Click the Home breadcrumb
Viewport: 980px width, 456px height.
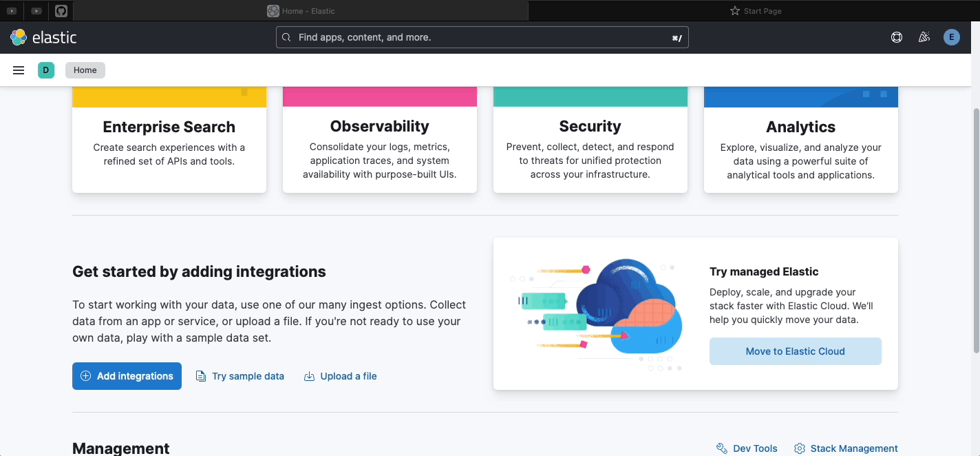[x=85, y=70]
